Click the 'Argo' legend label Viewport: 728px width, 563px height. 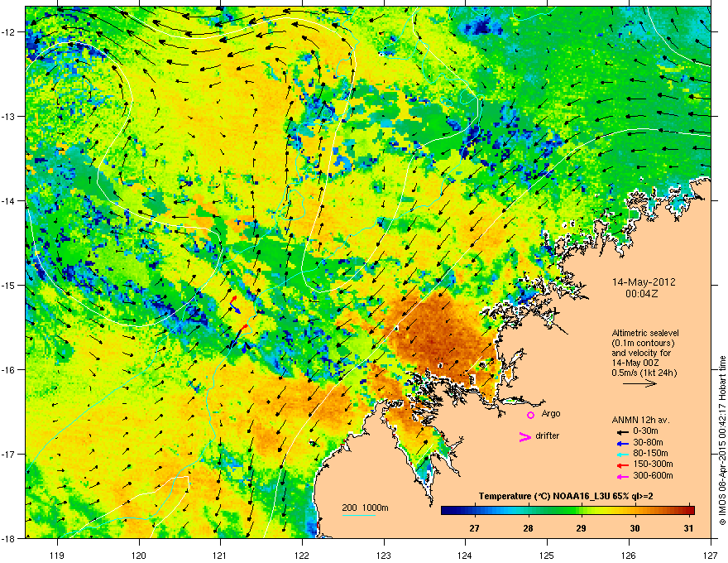pos(551,413)
